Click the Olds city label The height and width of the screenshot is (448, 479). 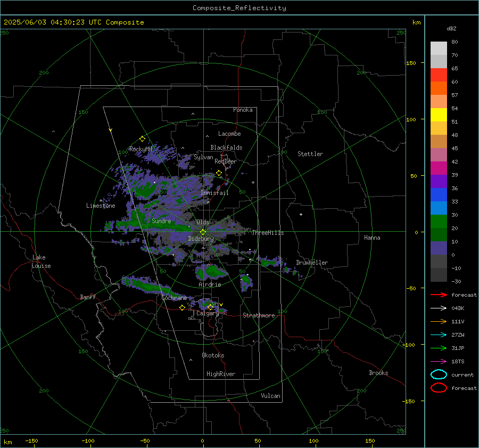click(203, 222)
